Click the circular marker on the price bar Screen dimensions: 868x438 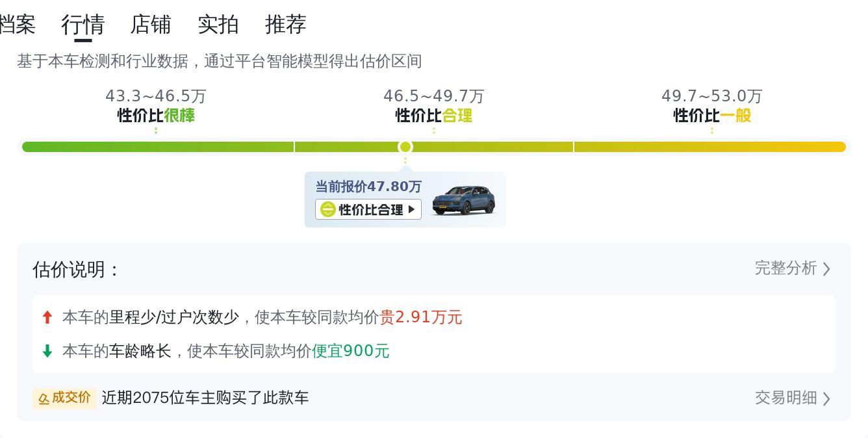405,147
